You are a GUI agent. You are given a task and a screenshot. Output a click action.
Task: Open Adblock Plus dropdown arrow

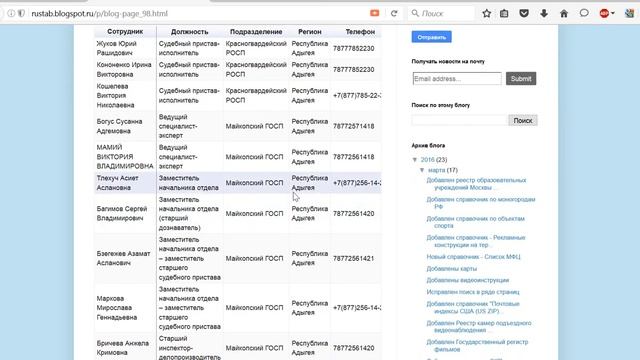coord(613,13)
